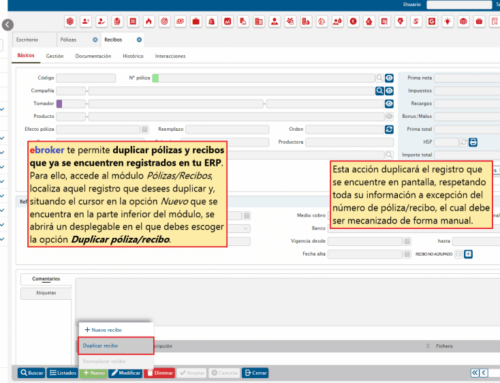Click the flame icon in top toolbar
The image size is (500, 383).
(149, 22)
